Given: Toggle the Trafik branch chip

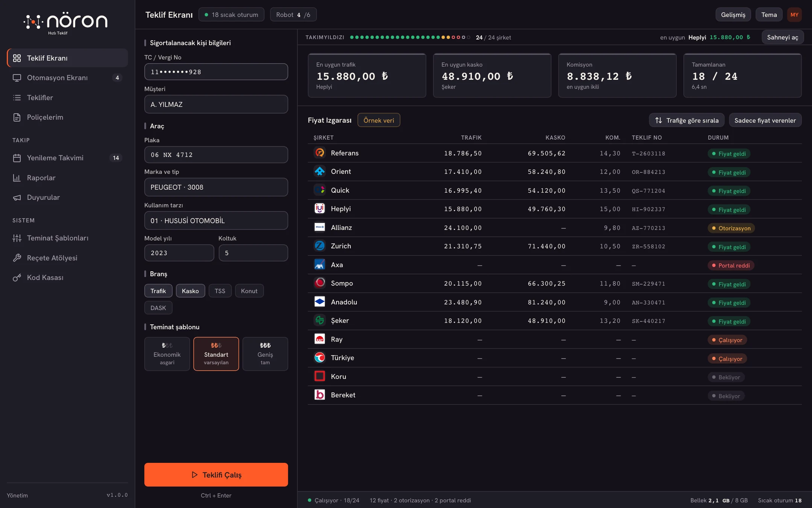Looking at the screenshot, I should pos(158,291).
